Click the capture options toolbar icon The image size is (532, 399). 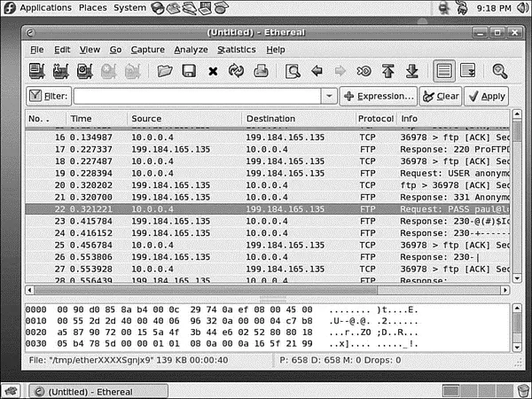[60, 71]
